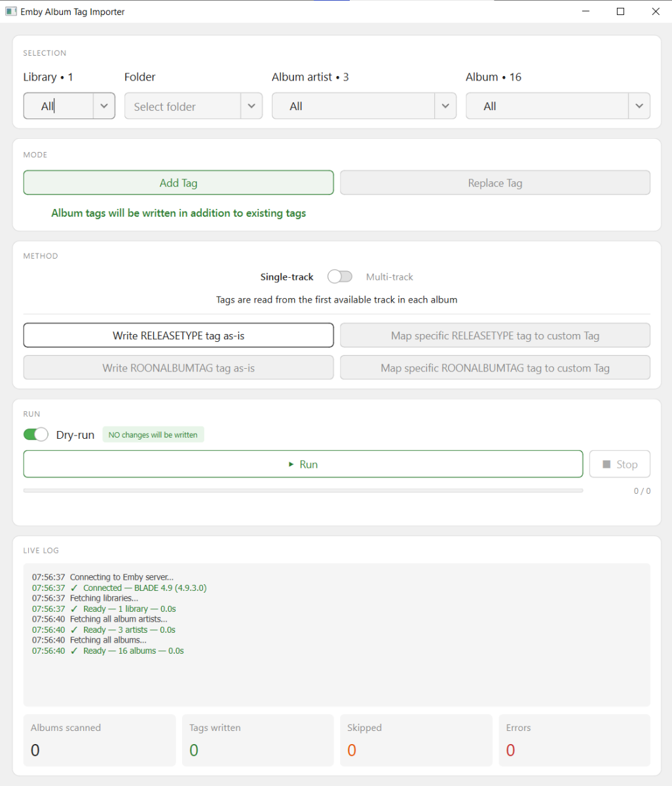Open the Album dropdown chevron

pyautogui.click(x=639, y=106)
